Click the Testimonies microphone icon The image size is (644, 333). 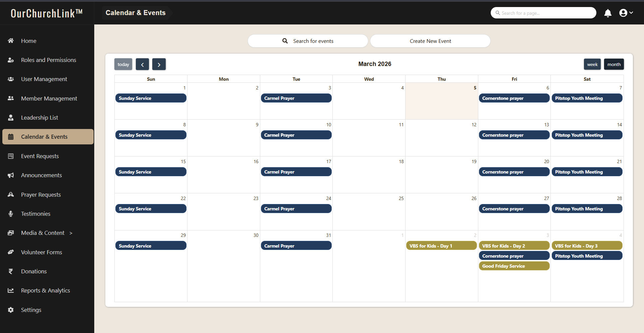11,214
